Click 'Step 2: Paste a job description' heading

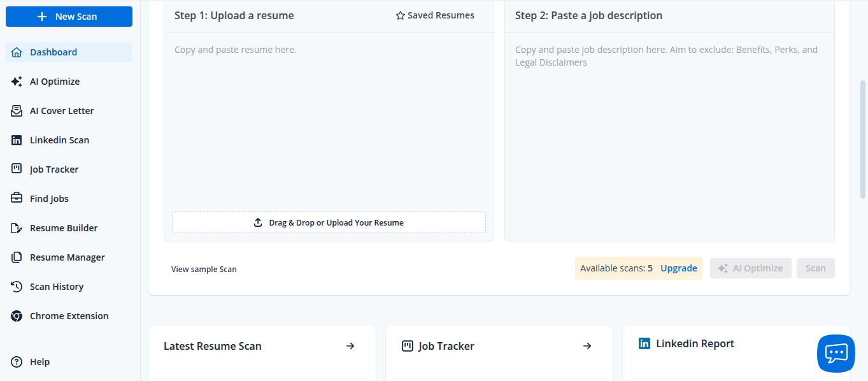click(x=588, y=15)
